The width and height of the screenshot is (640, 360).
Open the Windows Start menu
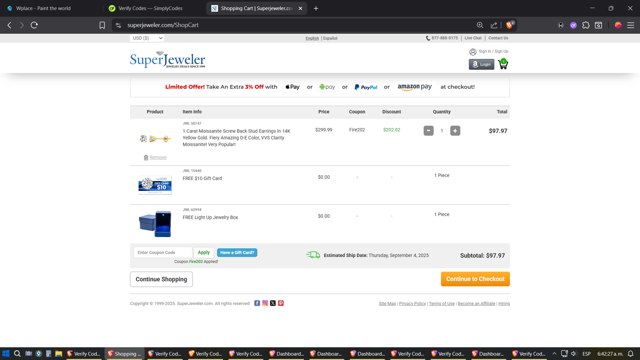point(6,353)
